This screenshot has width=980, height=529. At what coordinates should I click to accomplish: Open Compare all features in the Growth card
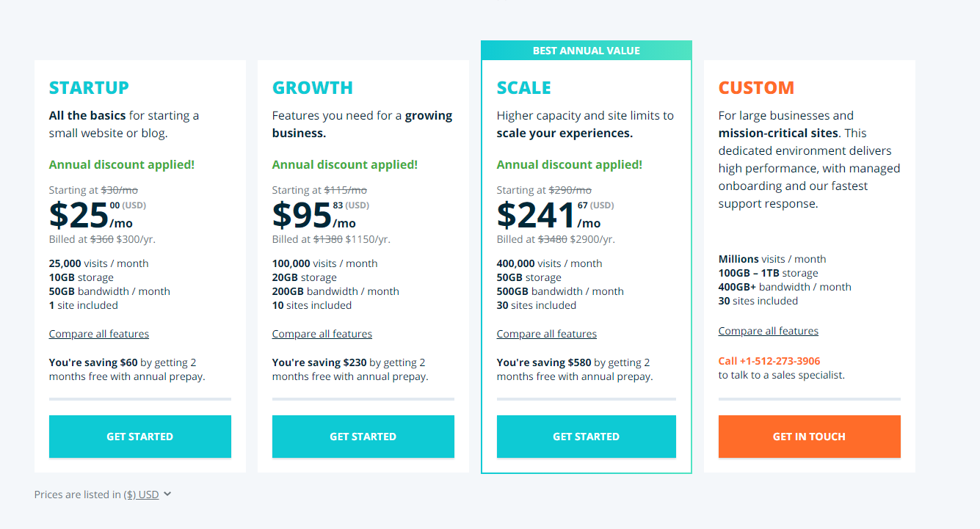pyautogui.click(x=322, y=334)
